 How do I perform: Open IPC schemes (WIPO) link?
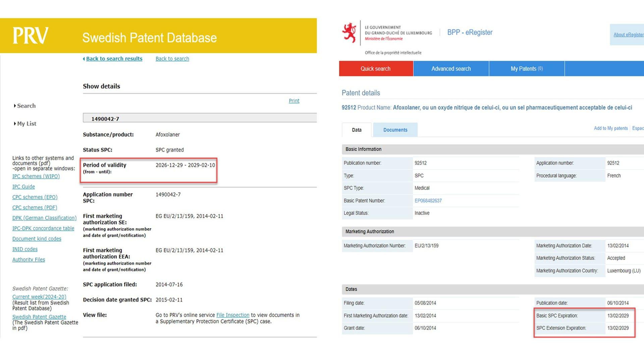click(36, 176)
